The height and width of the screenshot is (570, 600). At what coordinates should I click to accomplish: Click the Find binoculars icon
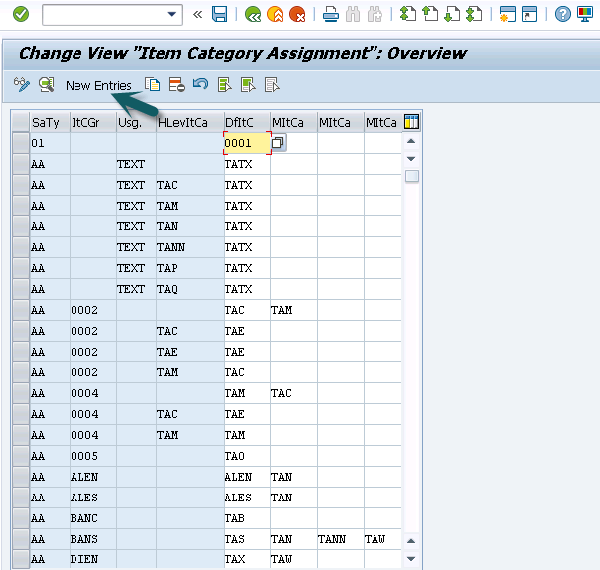[353, 15]
